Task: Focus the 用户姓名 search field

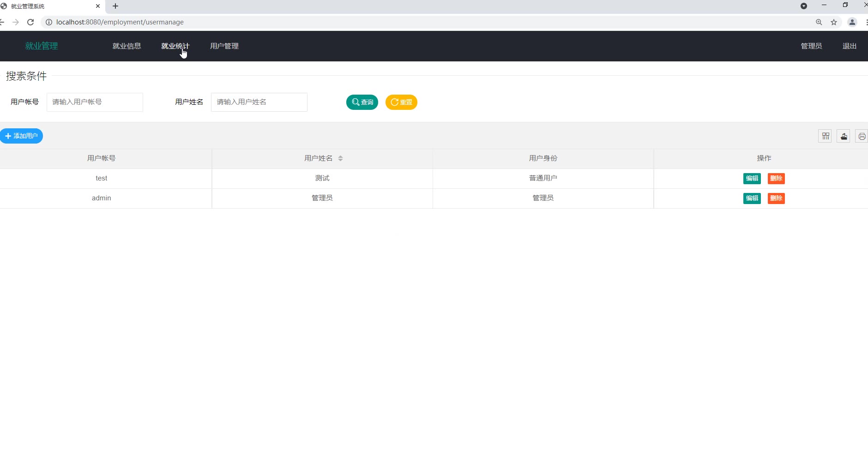Action: pos(259,102)
